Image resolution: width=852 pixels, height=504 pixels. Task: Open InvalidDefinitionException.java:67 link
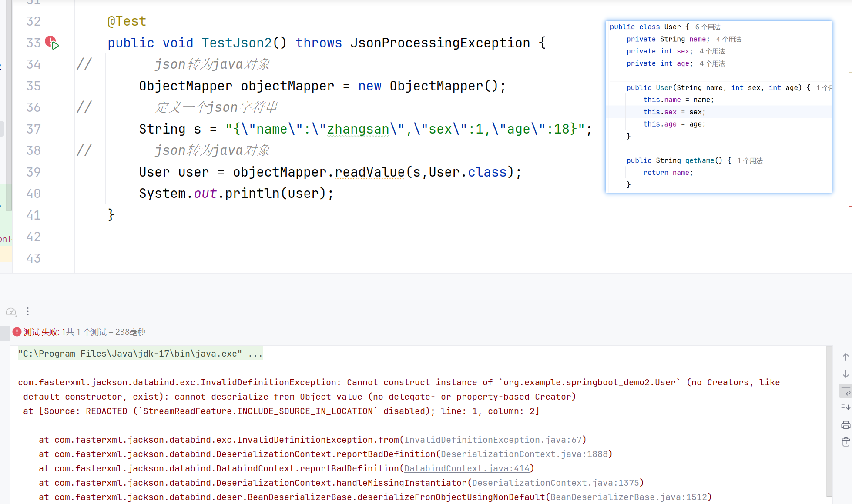493,440
